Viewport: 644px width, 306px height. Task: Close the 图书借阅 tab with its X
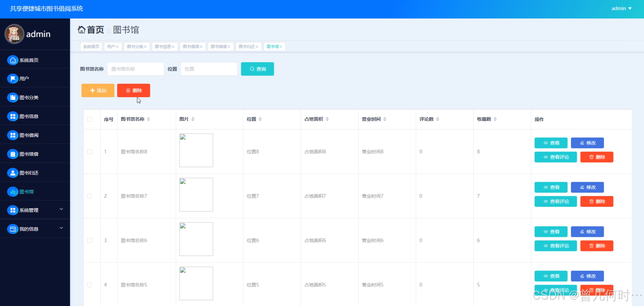[x=201, y=47]
